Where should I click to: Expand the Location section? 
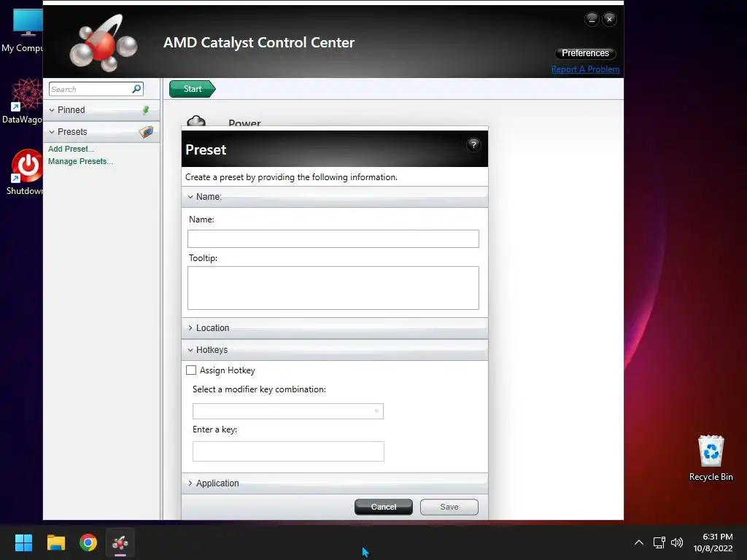[190, 328]
